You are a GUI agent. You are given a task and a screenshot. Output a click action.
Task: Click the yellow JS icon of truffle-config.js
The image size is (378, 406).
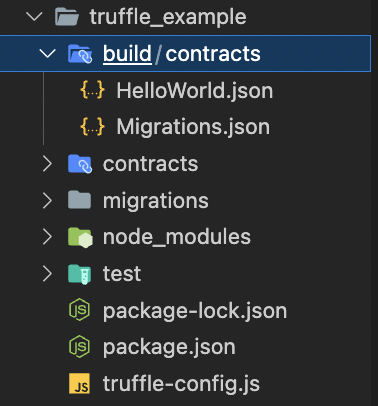(x=79, y=384)
